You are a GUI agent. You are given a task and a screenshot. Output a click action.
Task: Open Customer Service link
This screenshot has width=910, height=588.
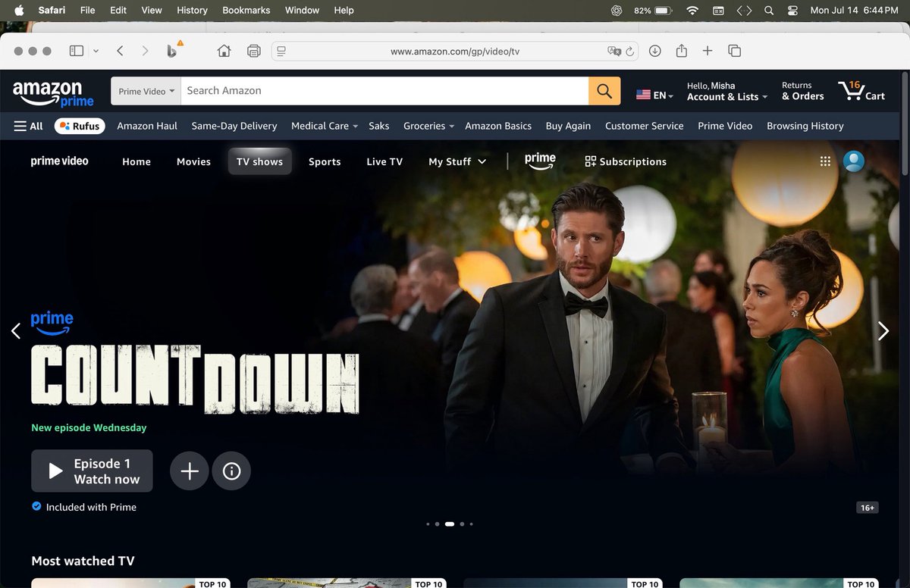[645, 126]
